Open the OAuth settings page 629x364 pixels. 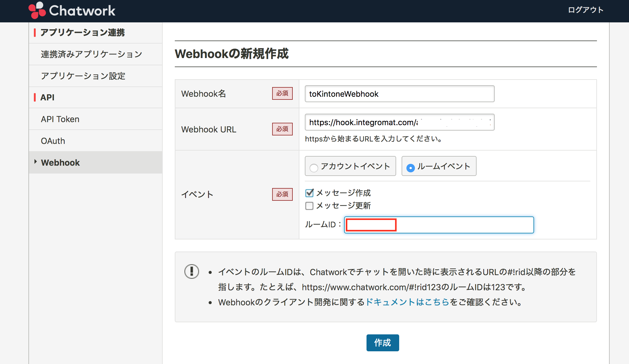53,141
